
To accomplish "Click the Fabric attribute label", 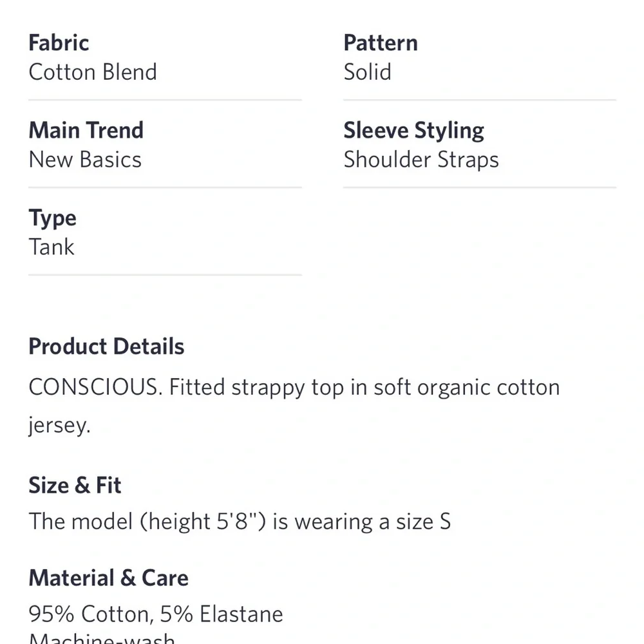I will coord(59,43).
